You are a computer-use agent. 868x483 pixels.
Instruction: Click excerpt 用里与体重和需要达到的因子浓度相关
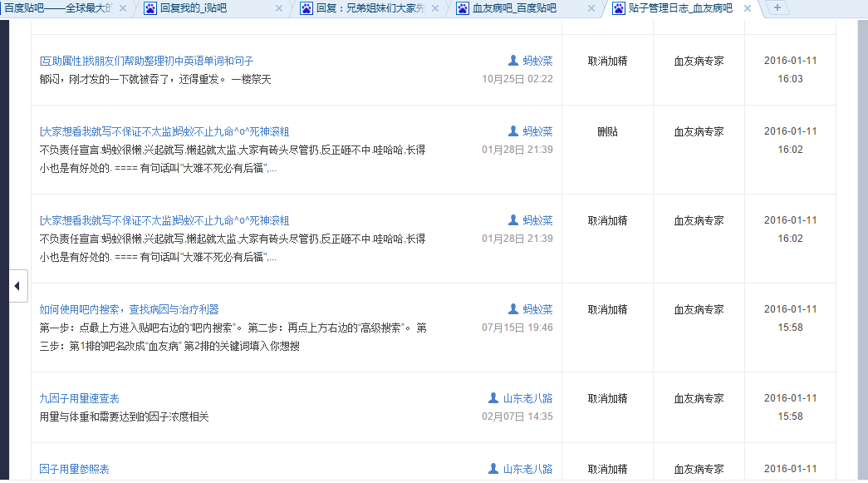[124, 417]
